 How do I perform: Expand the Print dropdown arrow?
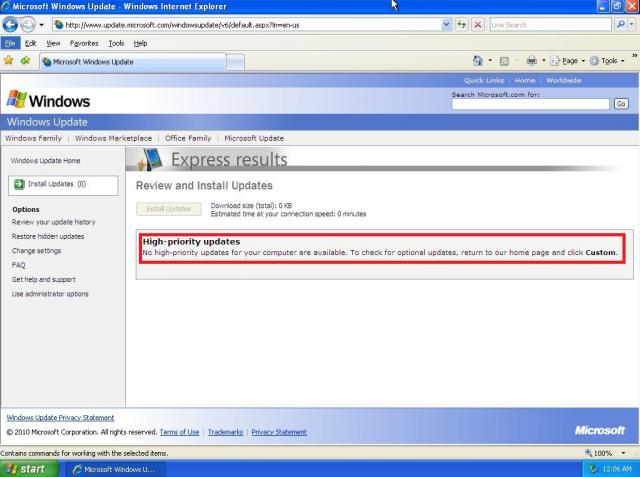point(544,61)
